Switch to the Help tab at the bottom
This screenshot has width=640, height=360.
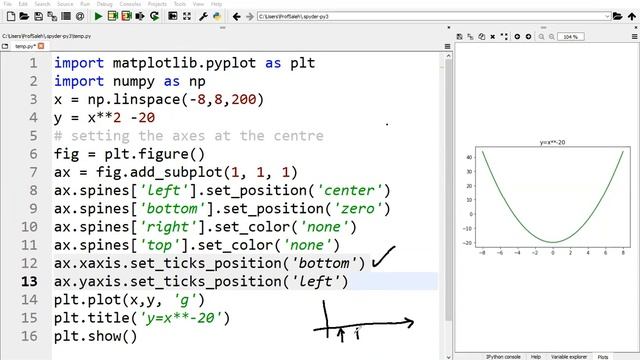pos(536,357)
